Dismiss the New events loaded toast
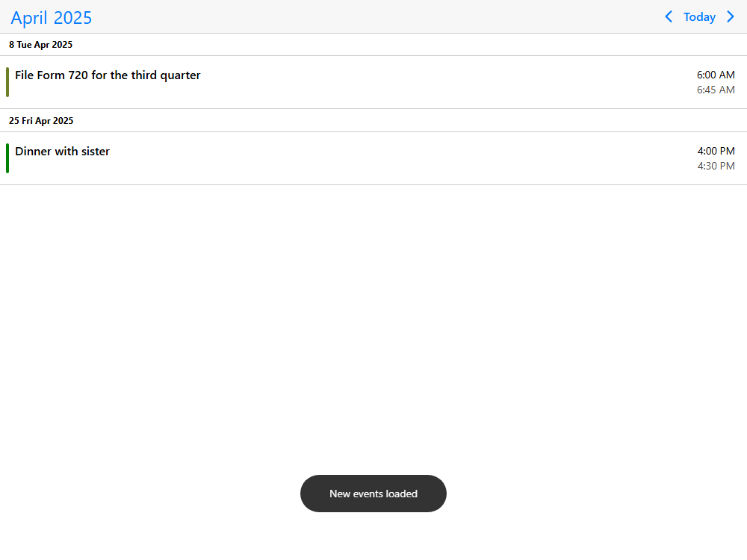The image size is (747, 560). [x=373, y=494]
